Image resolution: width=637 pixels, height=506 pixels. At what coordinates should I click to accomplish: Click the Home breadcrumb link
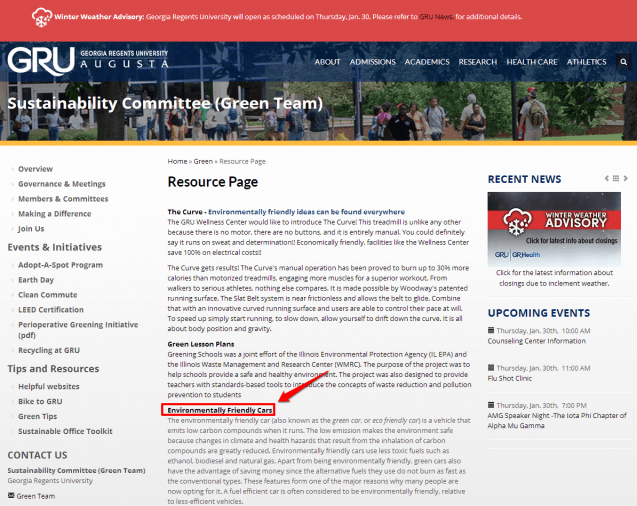pos(177,161)
